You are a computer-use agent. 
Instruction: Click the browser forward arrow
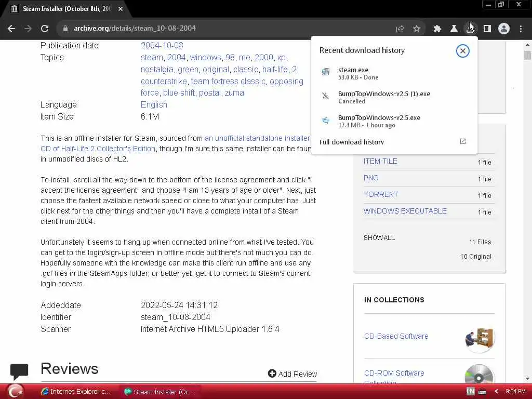tap(28, 29)
